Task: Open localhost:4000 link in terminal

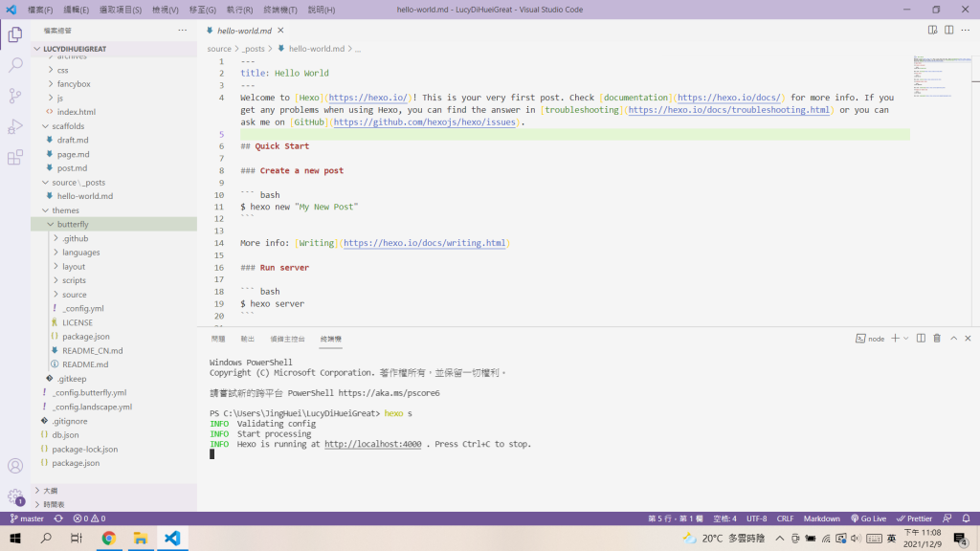Action: [x=372, y=444]
